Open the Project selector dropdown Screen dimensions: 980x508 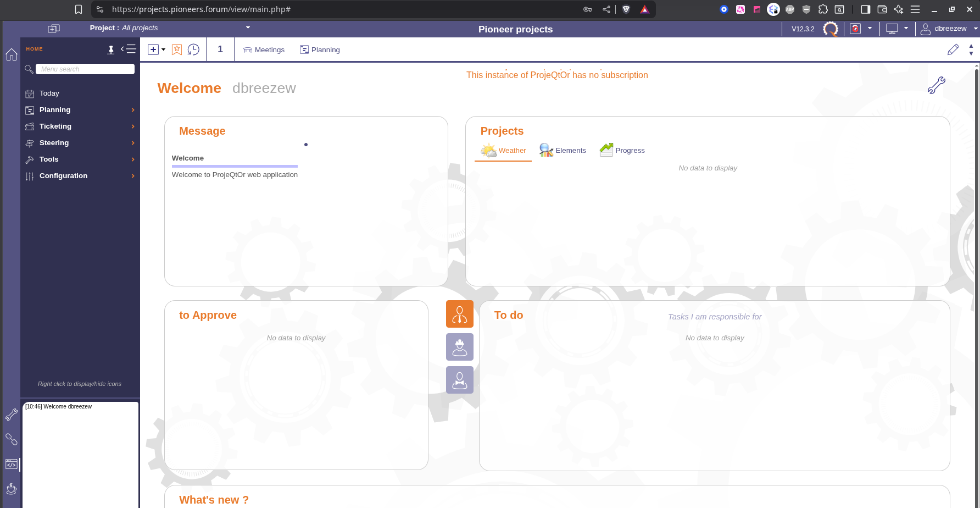coord(248,27)
